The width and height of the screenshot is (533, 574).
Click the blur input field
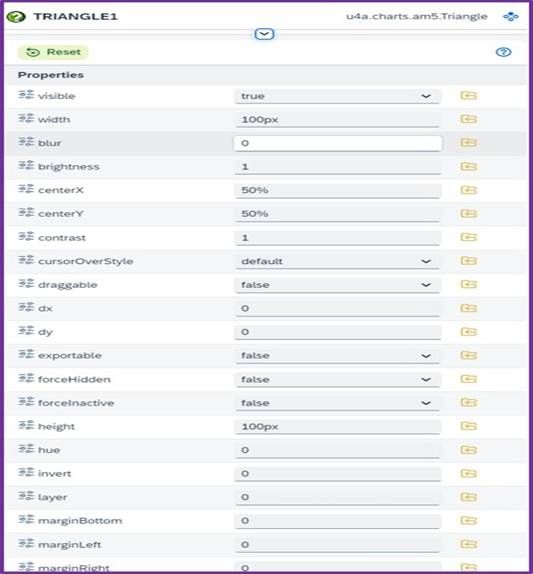pos(338,143)
